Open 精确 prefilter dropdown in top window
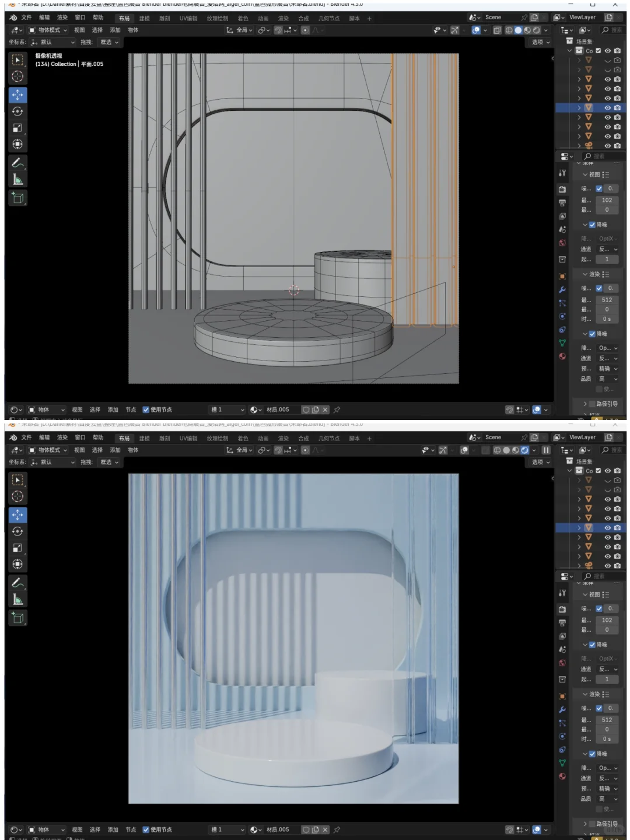The width and height of the screenshot is (630, 840). [608, 369]
